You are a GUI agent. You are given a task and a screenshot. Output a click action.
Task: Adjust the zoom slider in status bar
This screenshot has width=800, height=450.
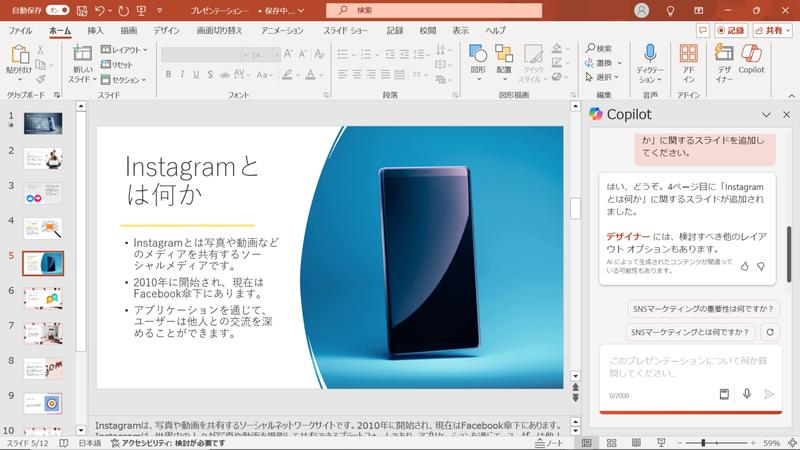click(703, 442)
